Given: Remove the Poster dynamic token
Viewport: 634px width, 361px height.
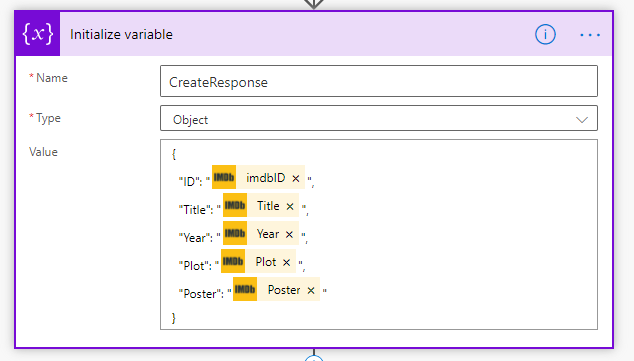Looking at the screenshot, I should pyautogui.click(x=311, y=290).
